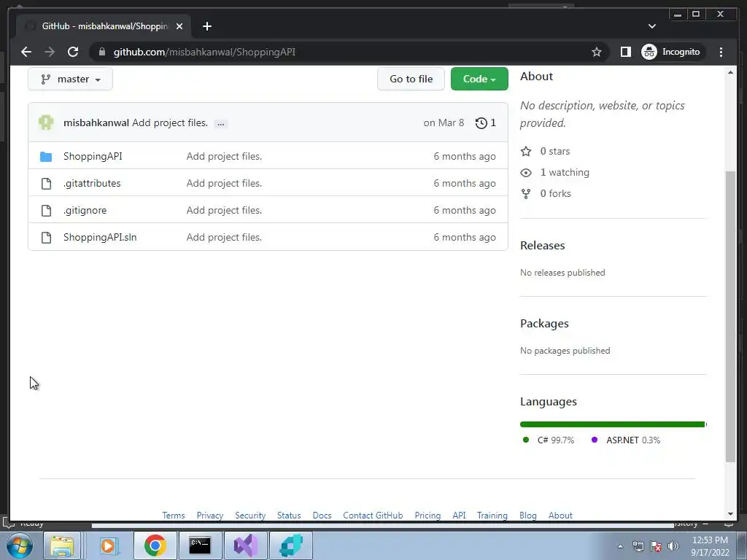
Task: Click the .gitignore file icon
Action: point(46,211)
